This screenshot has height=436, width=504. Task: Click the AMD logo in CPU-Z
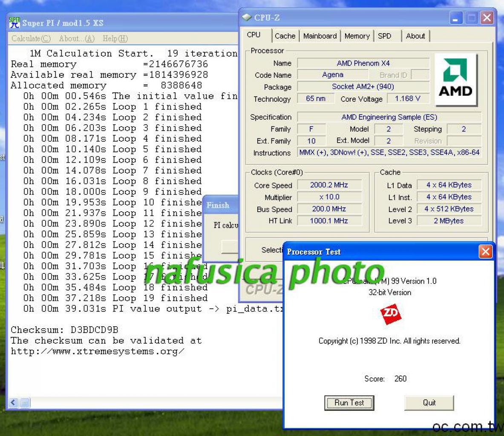(455, 79)
